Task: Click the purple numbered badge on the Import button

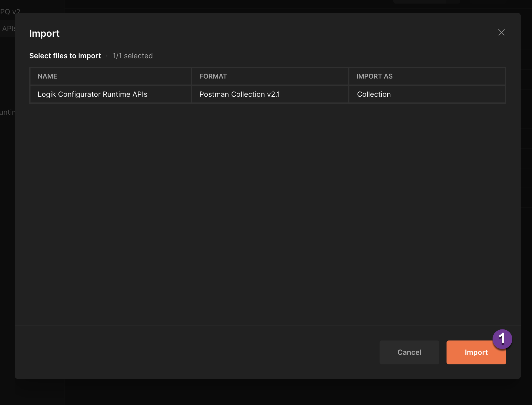Action: 503,339
